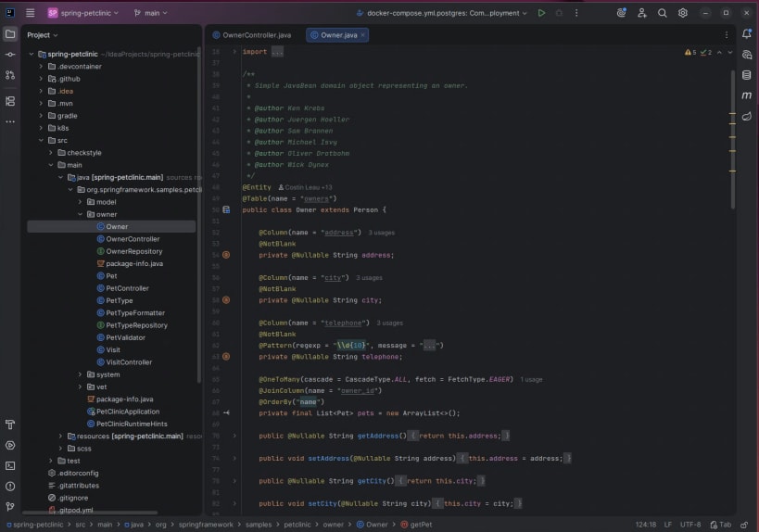Image resolution: width=759 pixels, height=532 pixels.
Task: Toggle read-only lock in status bar
Action: [744, 525]
